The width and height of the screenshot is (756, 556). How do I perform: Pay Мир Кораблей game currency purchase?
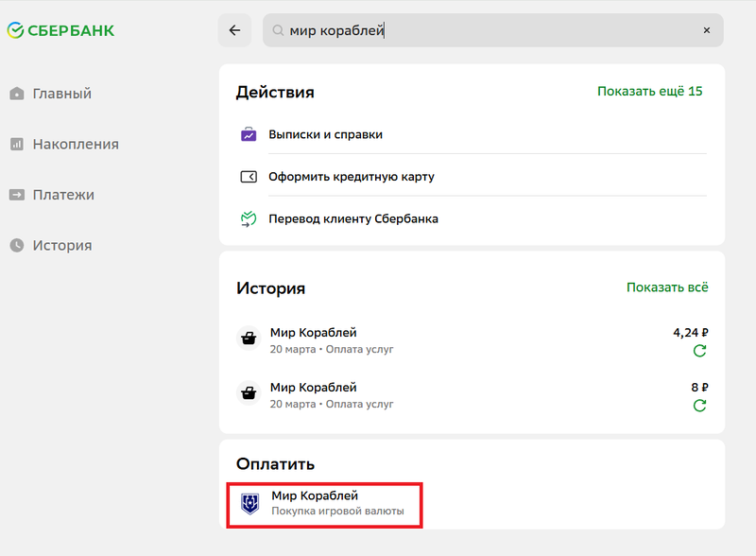click(x=324, y=505)
